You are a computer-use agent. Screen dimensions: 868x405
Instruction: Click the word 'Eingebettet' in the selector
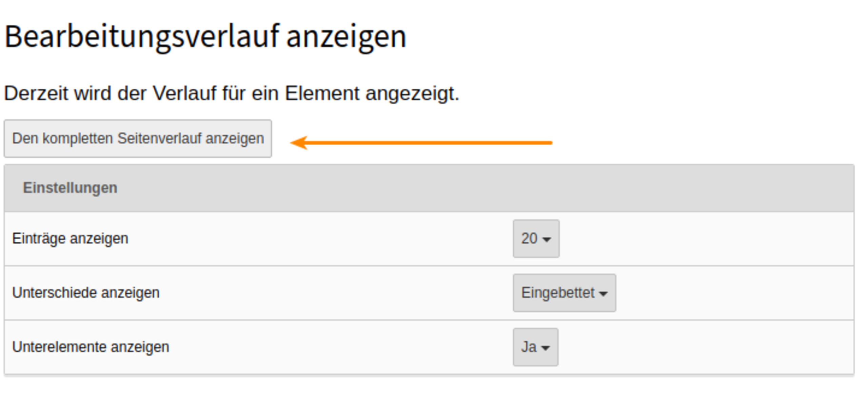click(558, 293)
